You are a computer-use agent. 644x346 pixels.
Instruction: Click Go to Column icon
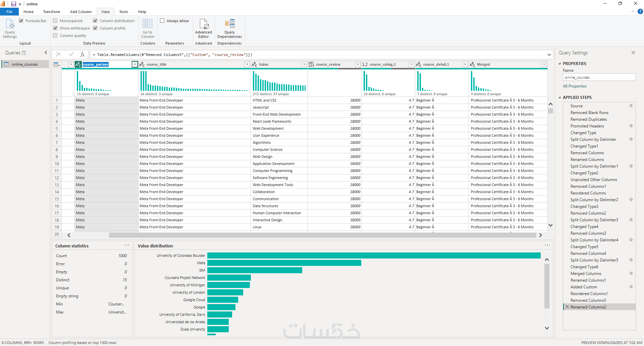147,24
